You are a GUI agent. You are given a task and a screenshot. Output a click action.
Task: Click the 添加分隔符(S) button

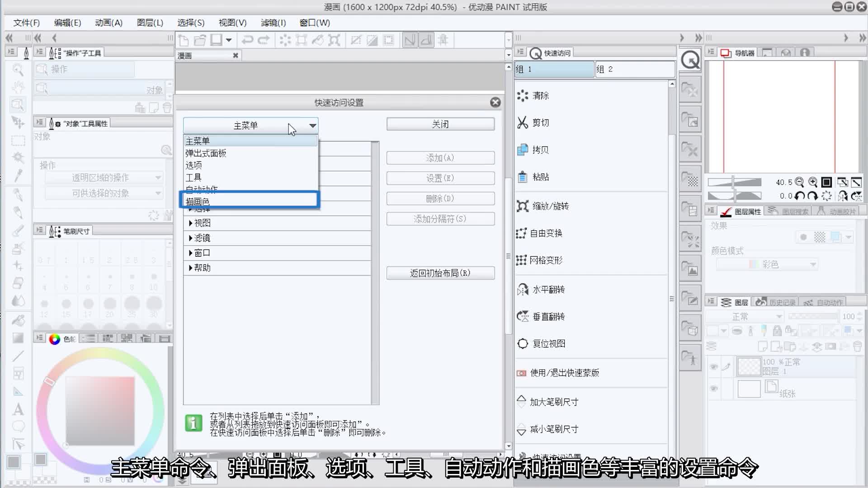point(440,219)
